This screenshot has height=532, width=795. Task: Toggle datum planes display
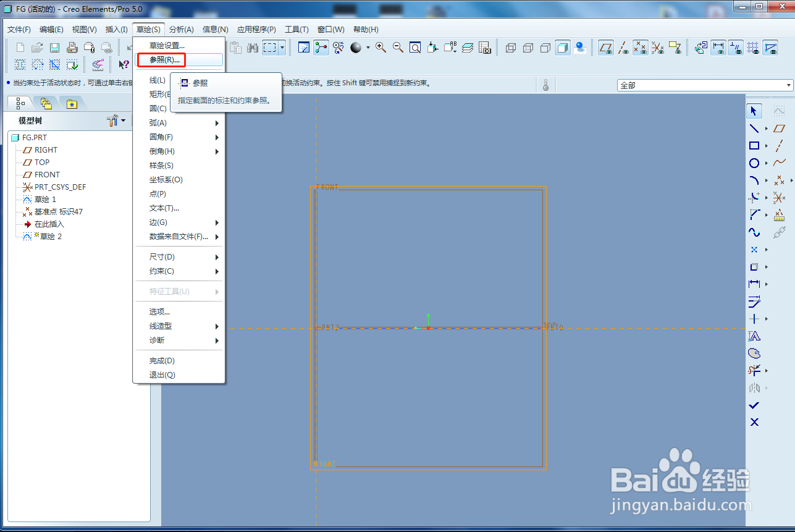(x=607, y=48)
